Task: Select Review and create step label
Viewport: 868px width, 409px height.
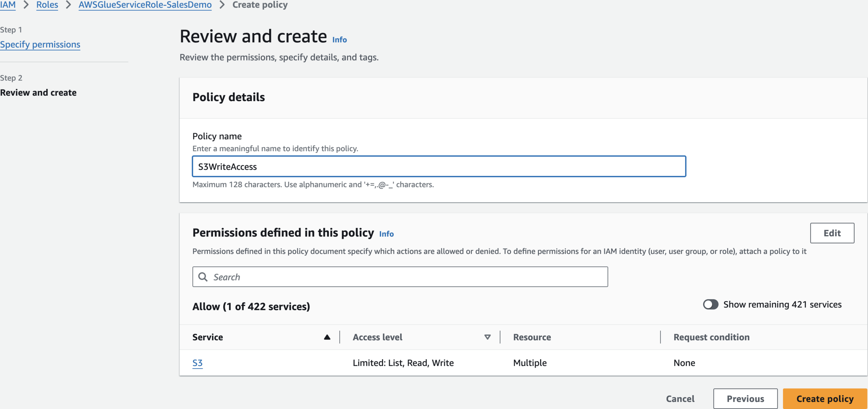Action: tap(38, 92)
